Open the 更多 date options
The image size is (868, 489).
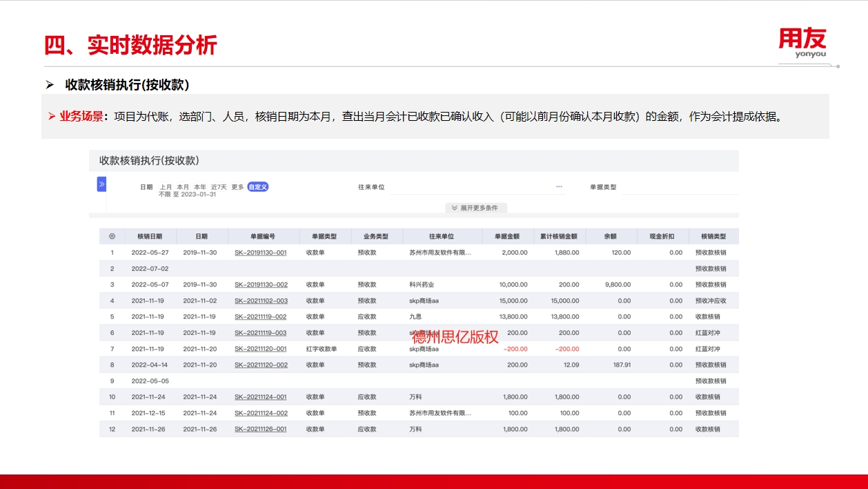click(x=237, y=187)
